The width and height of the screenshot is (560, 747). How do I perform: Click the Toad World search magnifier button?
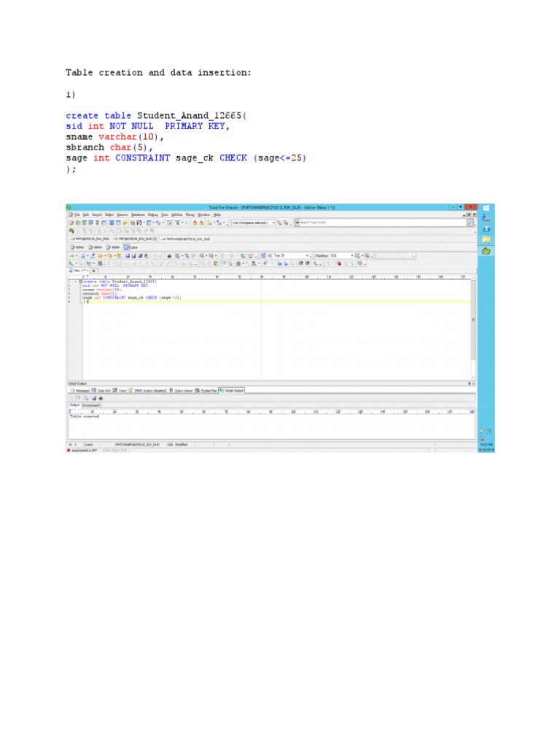coord(470,222)
